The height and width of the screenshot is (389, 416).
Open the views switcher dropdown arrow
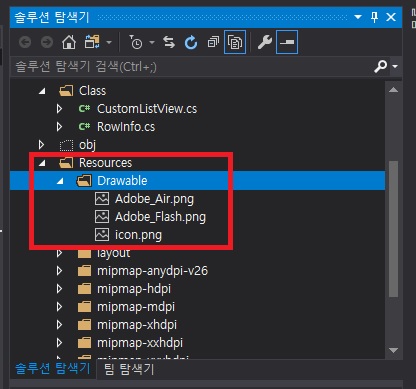click(109, 43)
